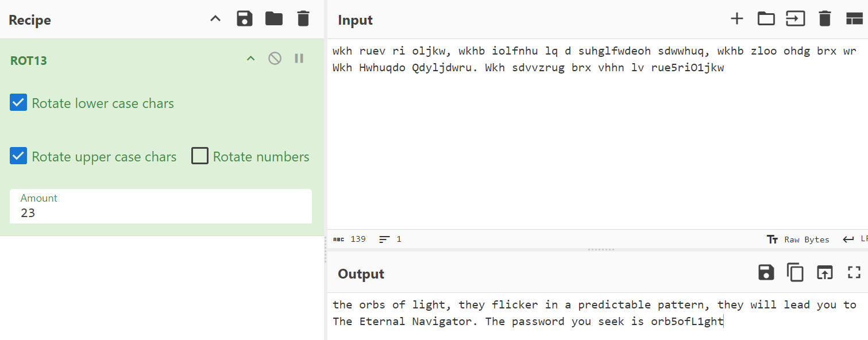Click the Amount field showing 23

pos(161,206)
